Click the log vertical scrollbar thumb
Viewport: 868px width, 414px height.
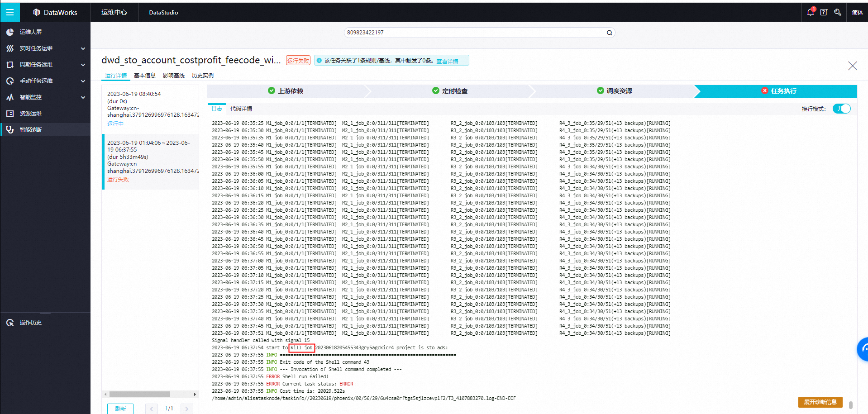coord(851,404)
